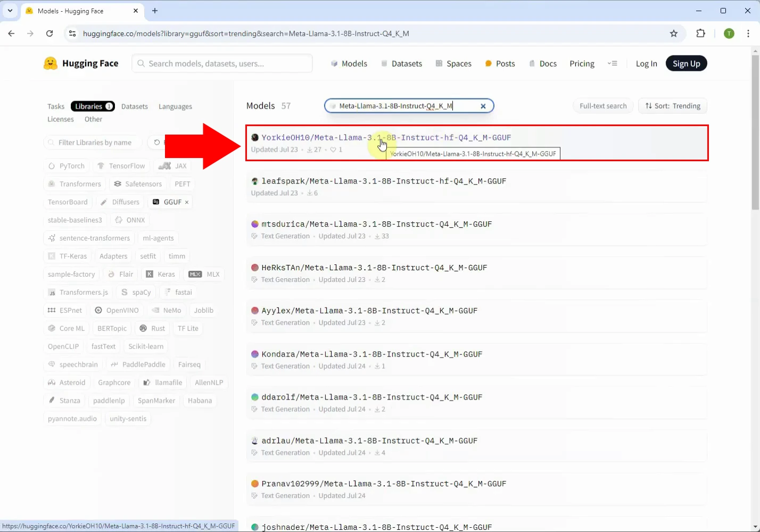Toggle the PyTorch library filter
The height and width of the screenshot is (532, 760).
click(67, 166)
